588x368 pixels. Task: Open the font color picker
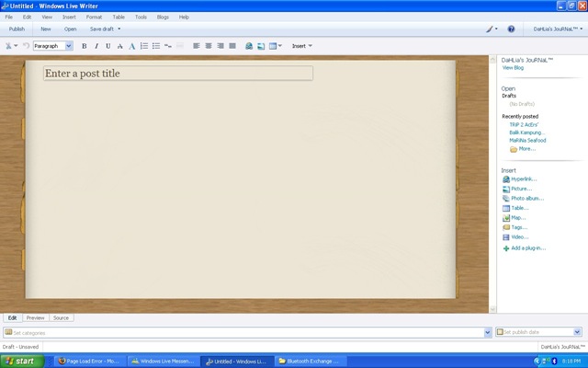pyautogui.click(x=132, y=46)
